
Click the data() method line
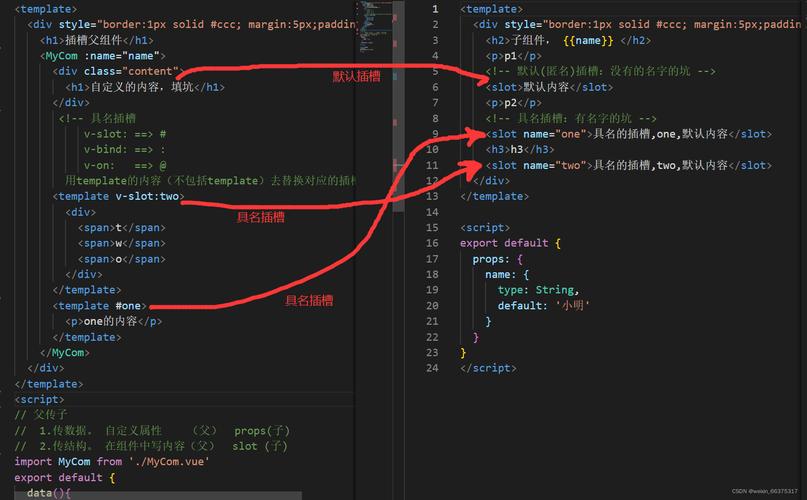[x=49, y=493]
